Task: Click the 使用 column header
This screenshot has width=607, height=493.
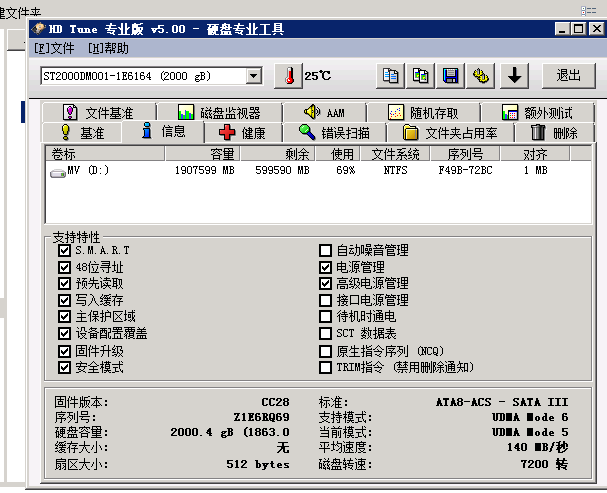Action: click(338, 154)
